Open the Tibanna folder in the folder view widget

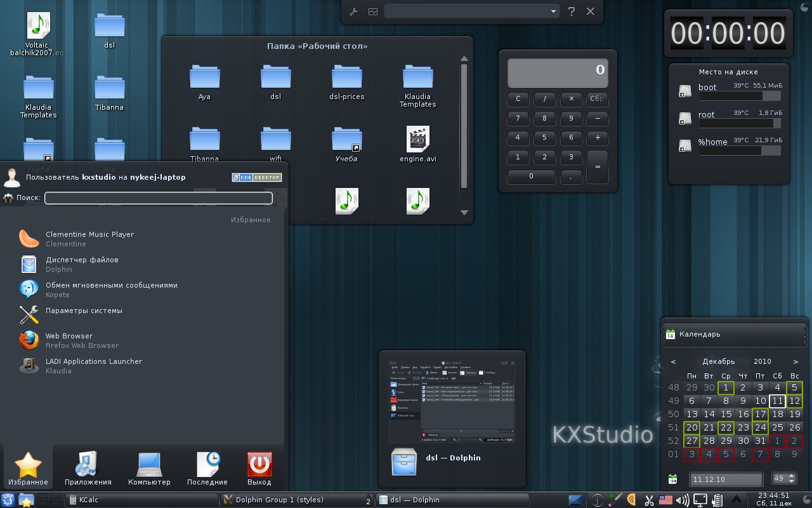click(x=204, y=145)
